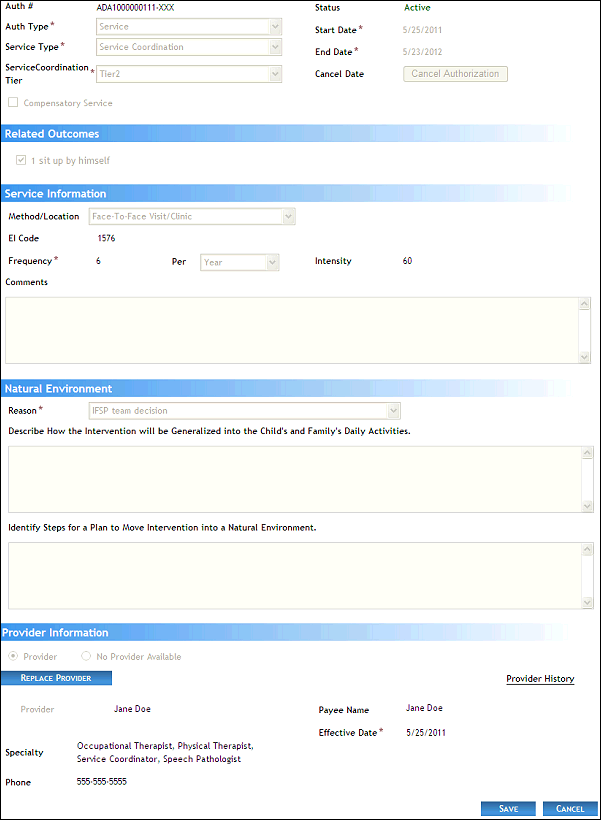Viewport: 601px width, 820px height.
Task: Click the Natural Environment plan steps text area
Action: tap(290, 575)
